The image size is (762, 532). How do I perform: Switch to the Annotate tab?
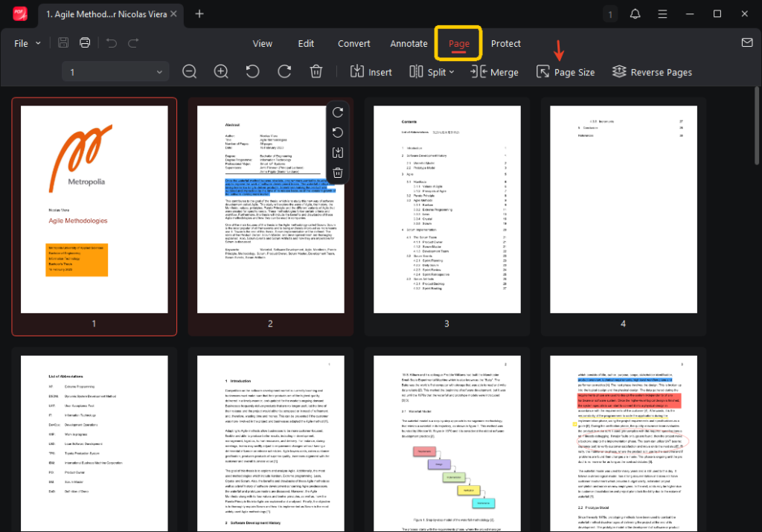tap(409, 43)
